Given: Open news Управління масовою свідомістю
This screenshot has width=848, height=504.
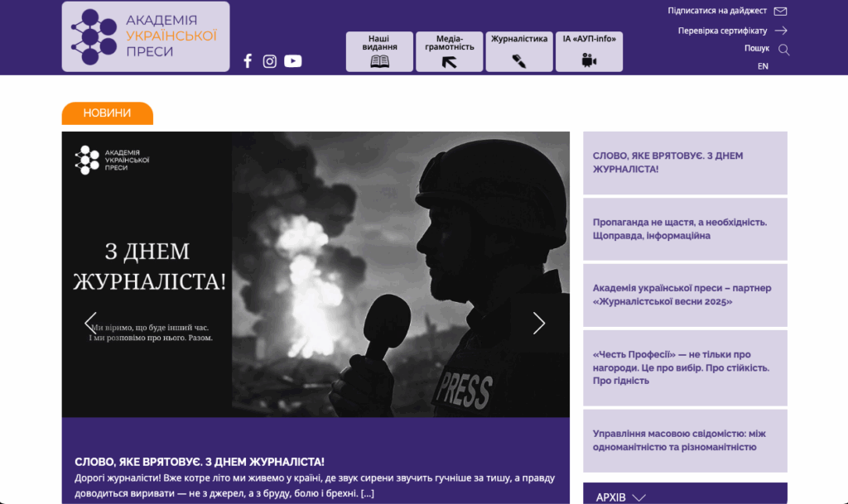Looking at the screenshot, I should pyautogui.click(x=685, y=440).
